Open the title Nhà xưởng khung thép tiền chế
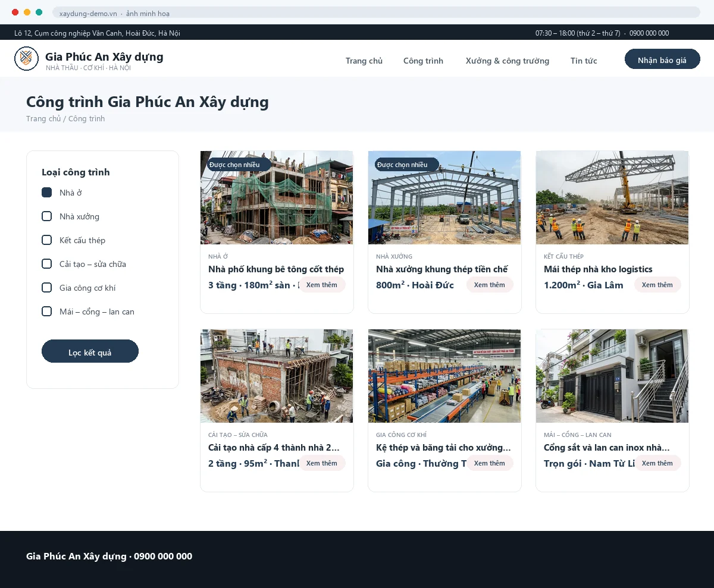Screen dimensions: 714x588 click(x=442, y=269)
